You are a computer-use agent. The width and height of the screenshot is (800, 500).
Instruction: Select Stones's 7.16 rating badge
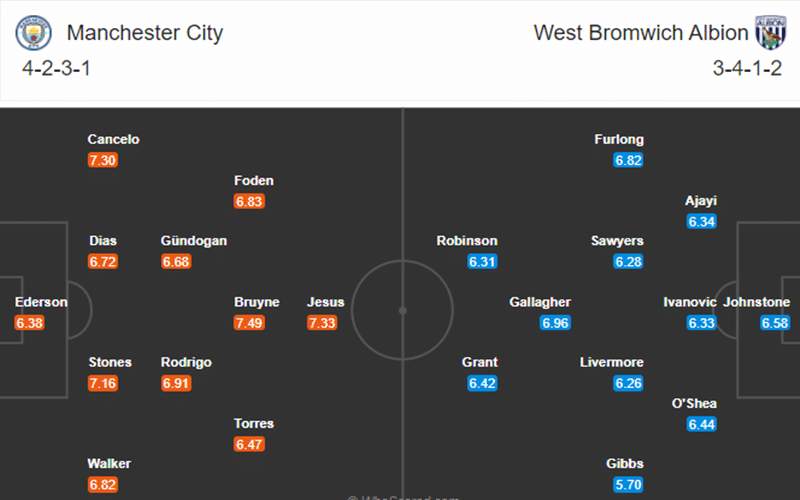pyautogui.click(x=103, y=383)
